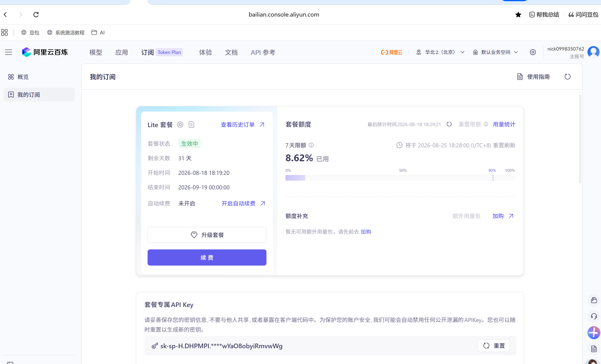
Task: Refresh statistics beside 最后统计时间
Action: point(449,124)
